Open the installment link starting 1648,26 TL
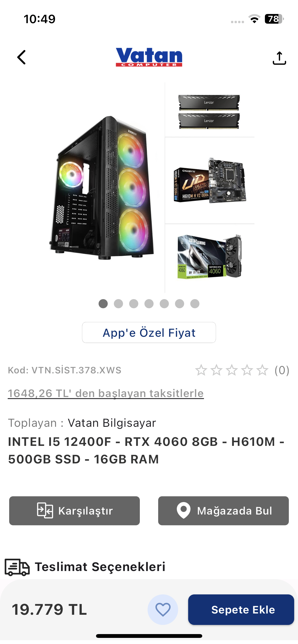The height and width of the screenshot is (644, 298). tap(106, 393)
